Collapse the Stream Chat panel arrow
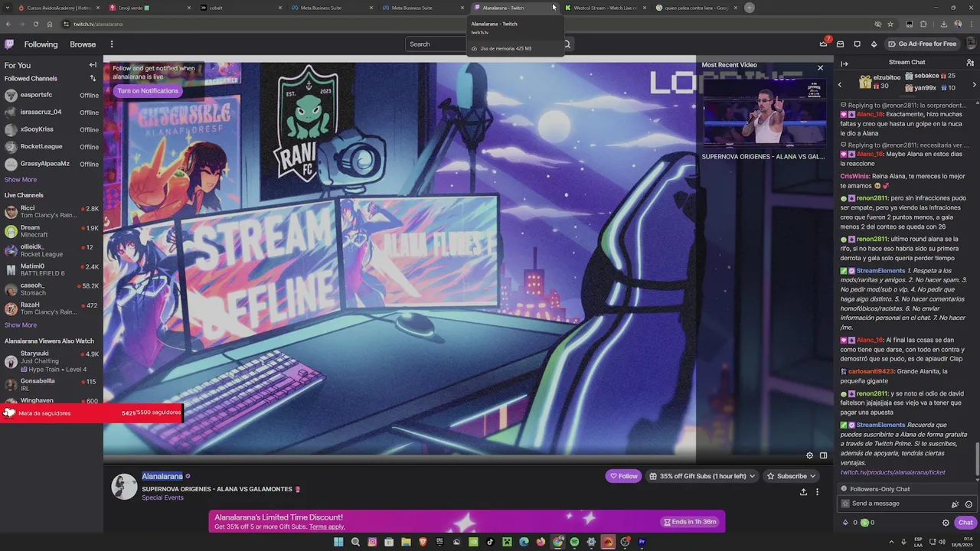The image size is (980, 551). (x=844, y=64)
